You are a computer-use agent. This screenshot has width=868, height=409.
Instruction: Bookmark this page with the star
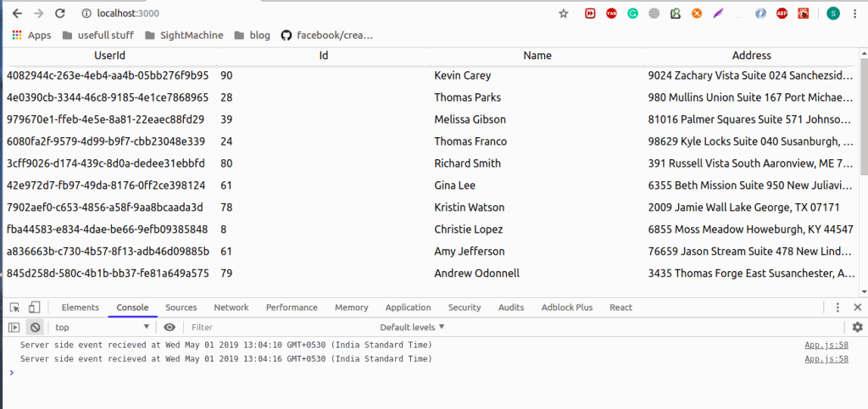pos(564,14)
